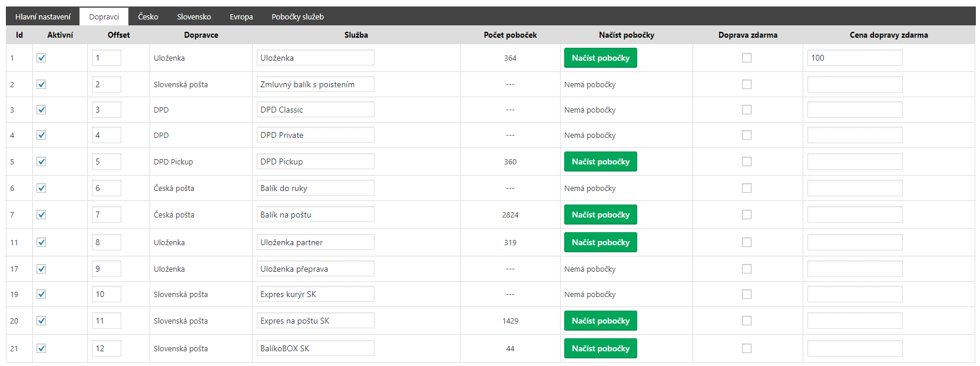Click Cena dopravy zdarma field with 100
This screenshot has height=366, width=980.
click(x=855, y=58)
